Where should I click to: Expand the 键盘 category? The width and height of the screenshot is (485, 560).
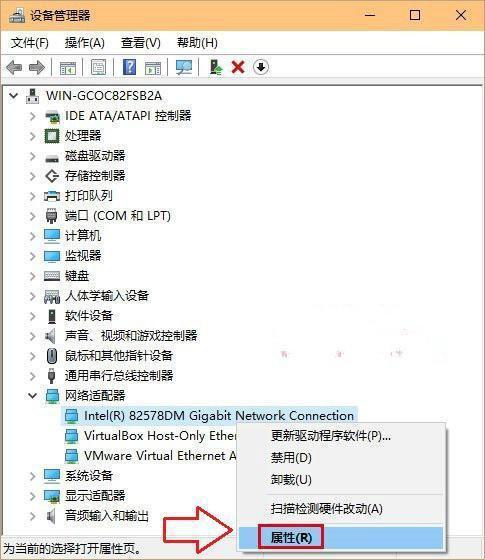[32, 276]
